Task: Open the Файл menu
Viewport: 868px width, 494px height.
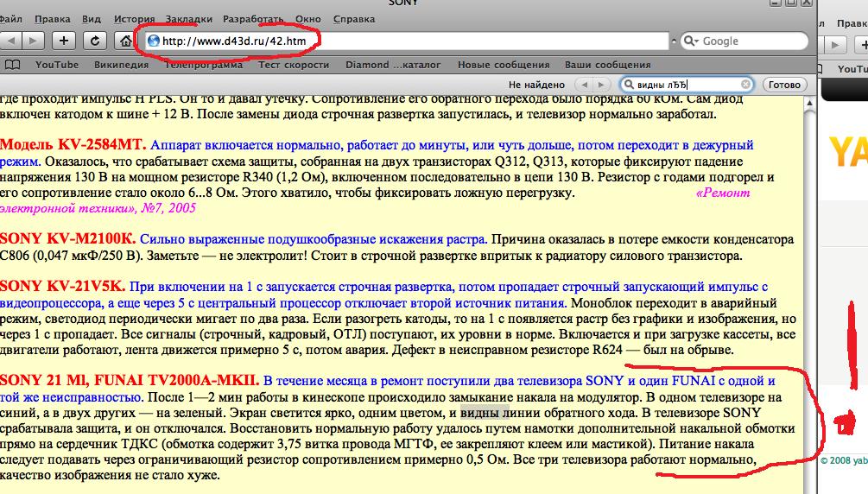Action: [x=10, y=19]
